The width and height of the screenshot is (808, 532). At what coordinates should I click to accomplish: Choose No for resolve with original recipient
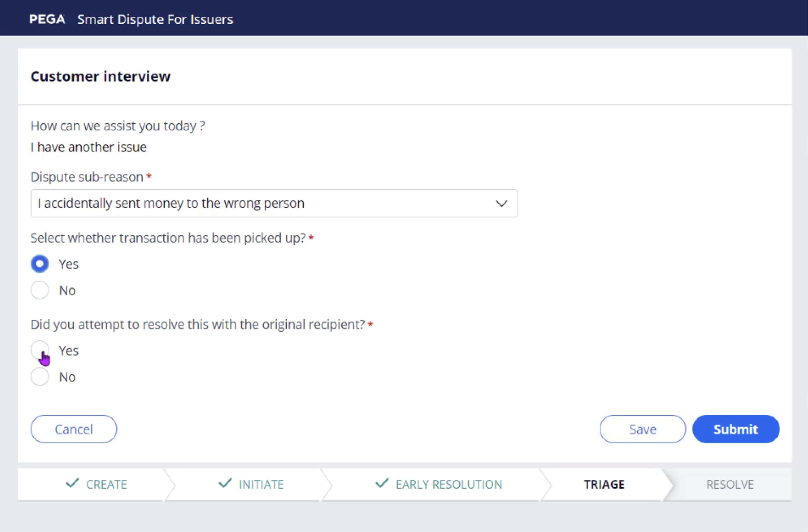tap(40, 376)
